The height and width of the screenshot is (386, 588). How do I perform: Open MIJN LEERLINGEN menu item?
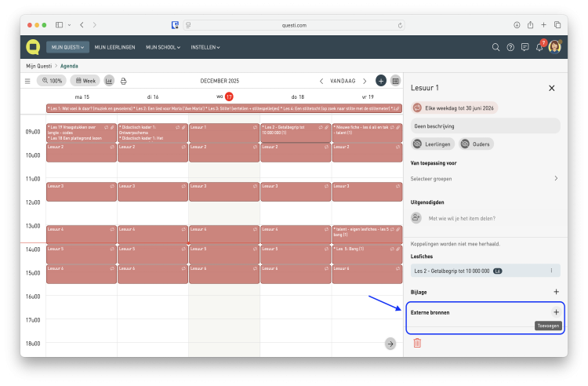(114, 47)
